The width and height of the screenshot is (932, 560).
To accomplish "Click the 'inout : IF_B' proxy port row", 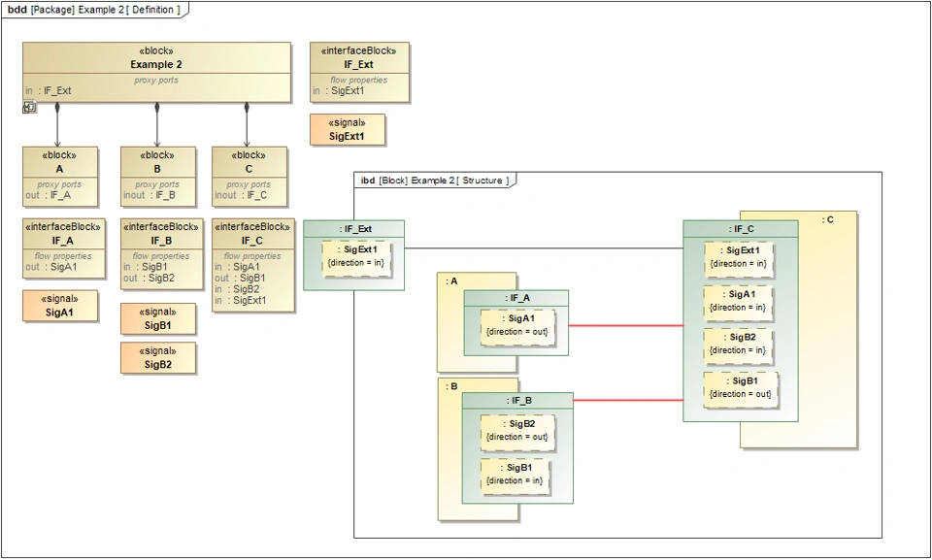I will click(x=150, y=195).
